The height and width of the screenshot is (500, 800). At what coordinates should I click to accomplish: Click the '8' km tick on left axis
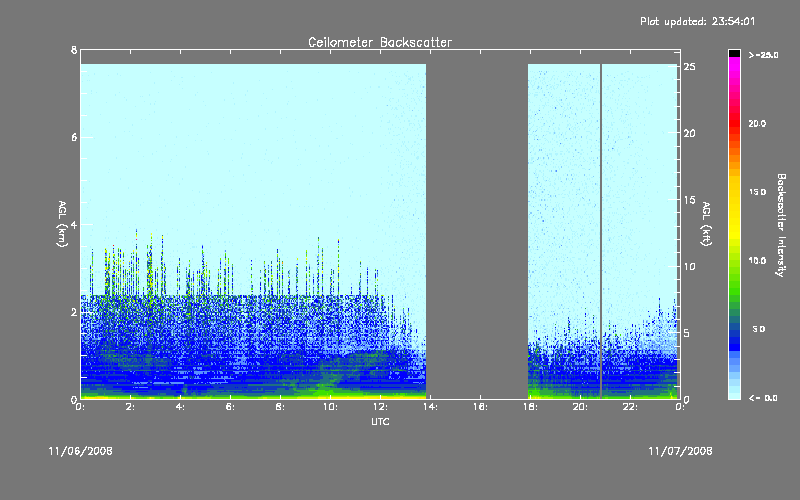coord(74,50)
